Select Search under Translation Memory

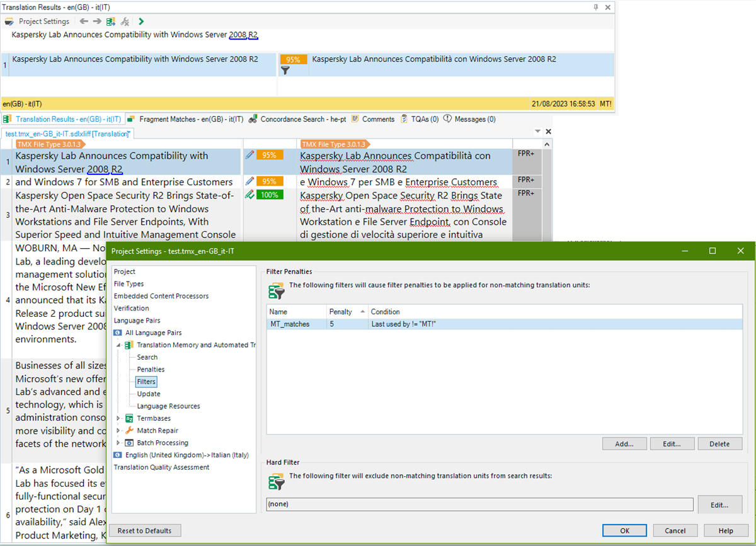147,357
